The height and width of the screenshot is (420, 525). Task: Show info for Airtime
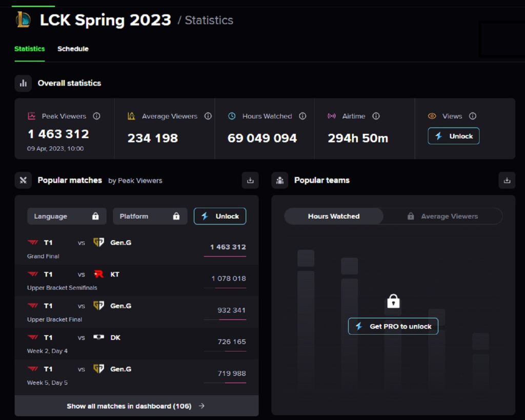point(376,116)
